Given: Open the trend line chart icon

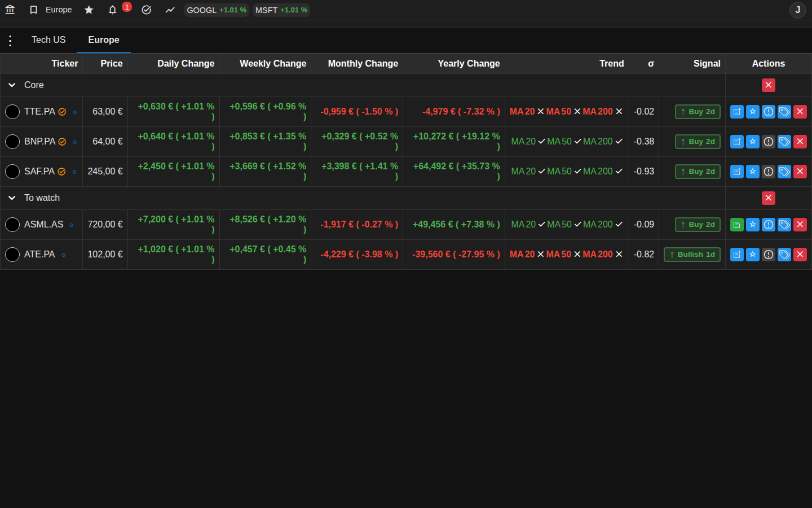Looking at the screenshot, I should pos(170,10).
